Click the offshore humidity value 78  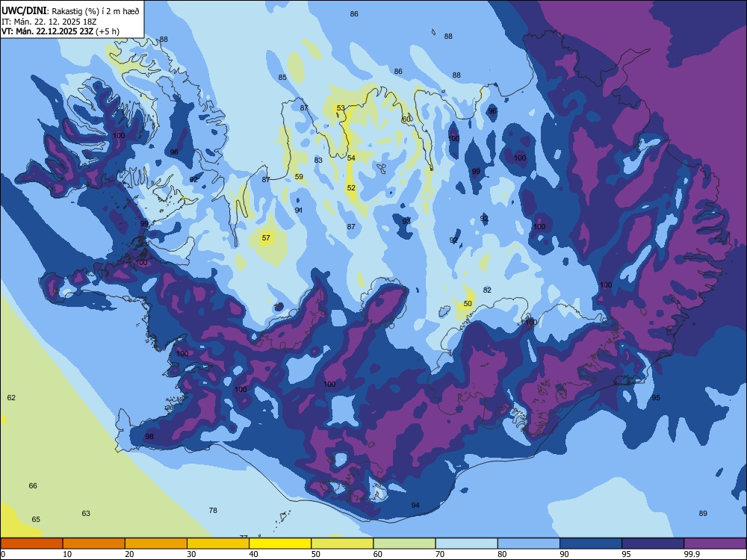213,511
